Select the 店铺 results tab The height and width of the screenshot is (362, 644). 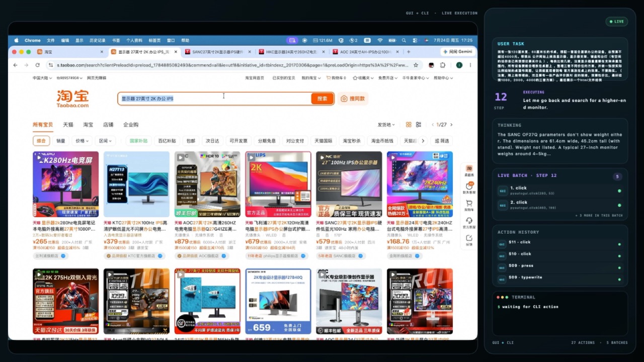[108, 125]
